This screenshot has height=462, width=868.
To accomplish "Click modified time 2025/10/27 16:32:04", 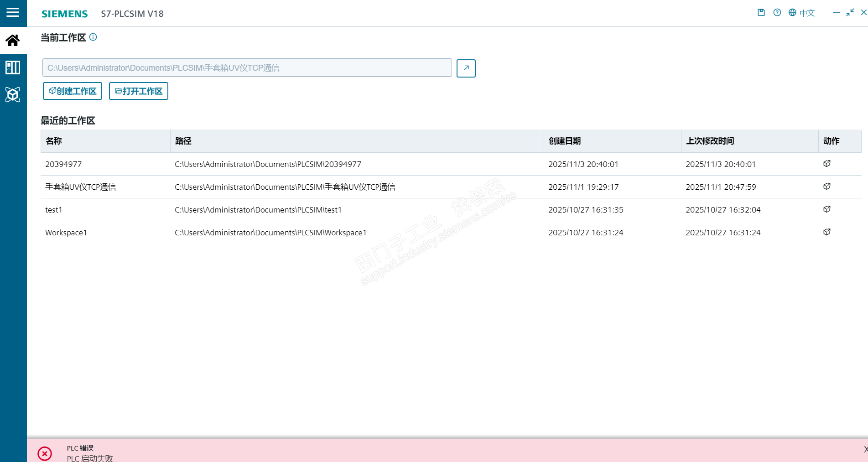I will coord(723,210).
